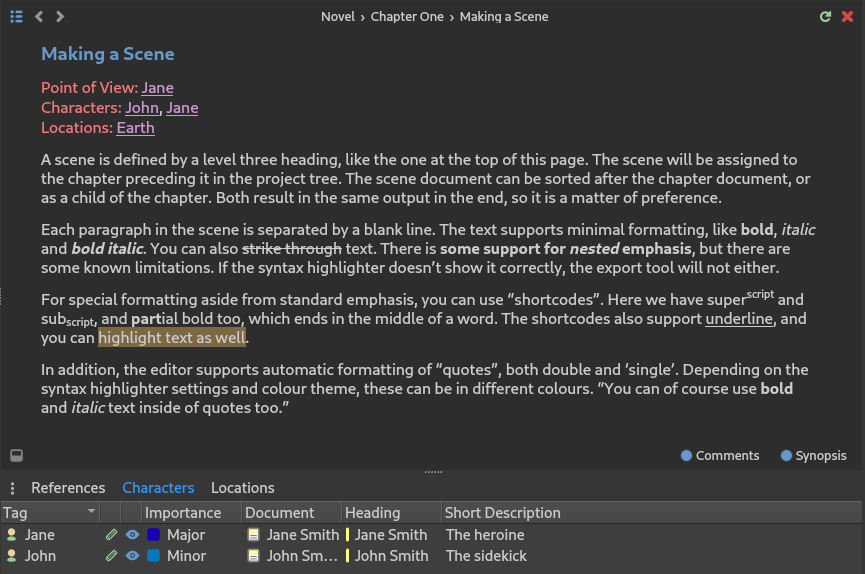Edit John's entry with the pencil icon

(x=111, y=555)
